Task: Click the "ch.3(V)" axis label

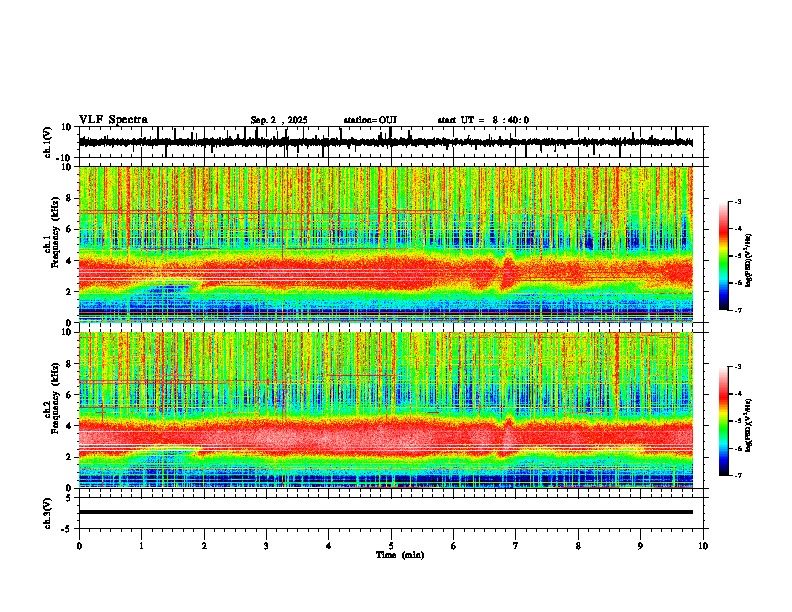Action: pyautogui.click(x=48, y=513)
